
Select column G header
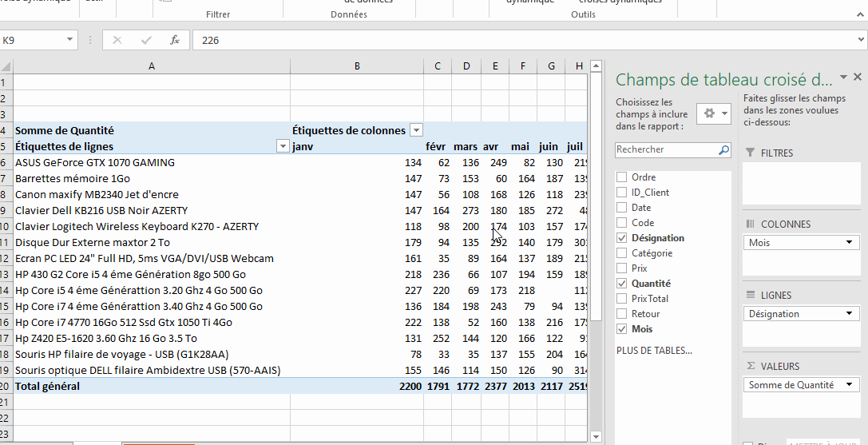click(551, 66)
